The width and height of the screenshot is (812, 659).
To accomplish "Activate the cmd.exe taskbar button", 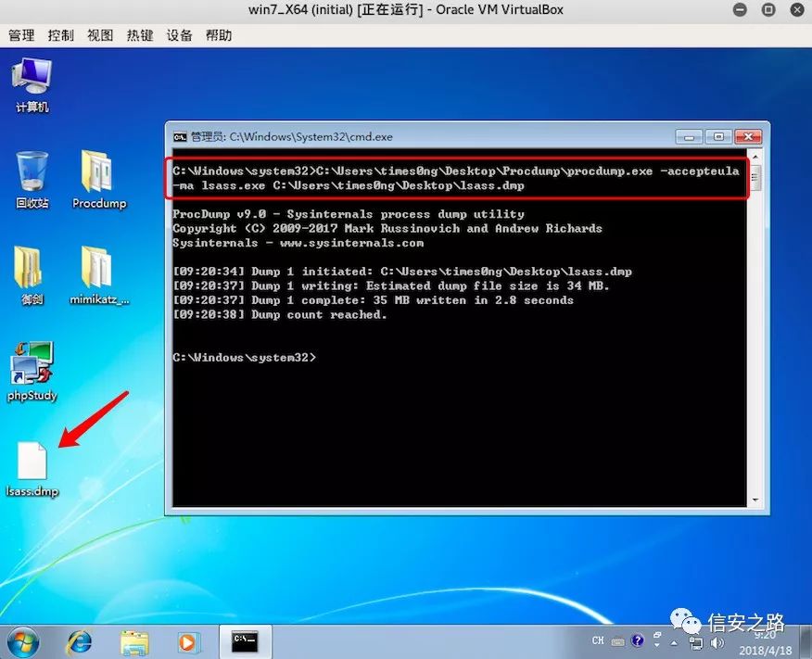I will [245, 642].
